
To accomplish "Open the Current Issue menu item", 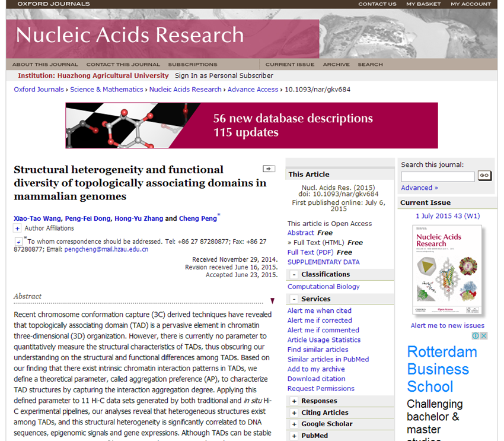I will click(x=289, y=64).
